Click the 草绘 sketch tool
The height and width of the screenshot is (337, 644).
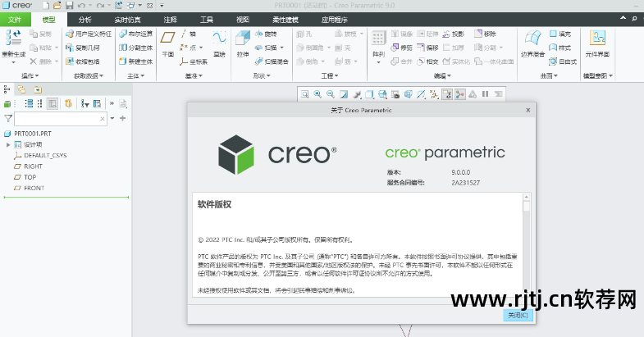(x=219, y=43)
